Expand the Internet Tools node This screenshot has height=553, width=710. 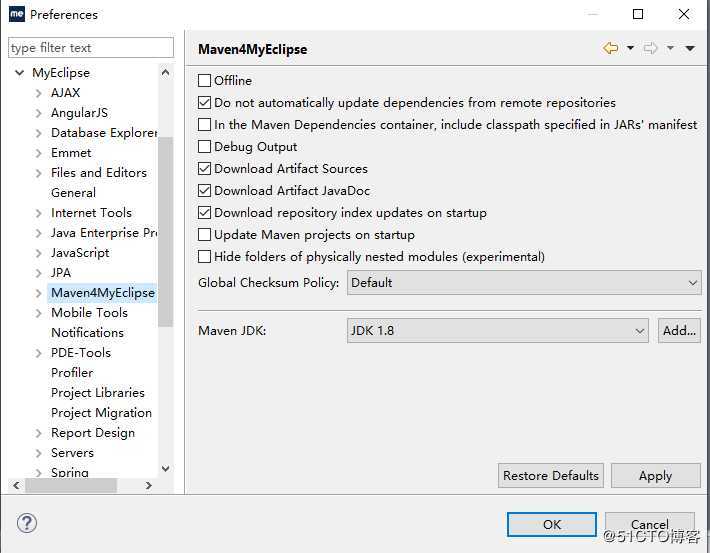[38, 213]
